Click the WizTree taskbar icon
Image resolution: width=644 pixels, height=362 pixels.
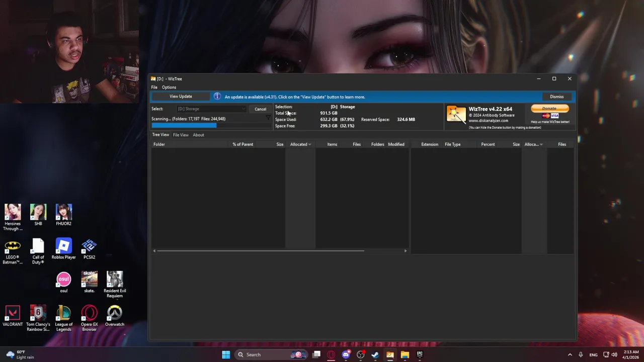point(390,354)
